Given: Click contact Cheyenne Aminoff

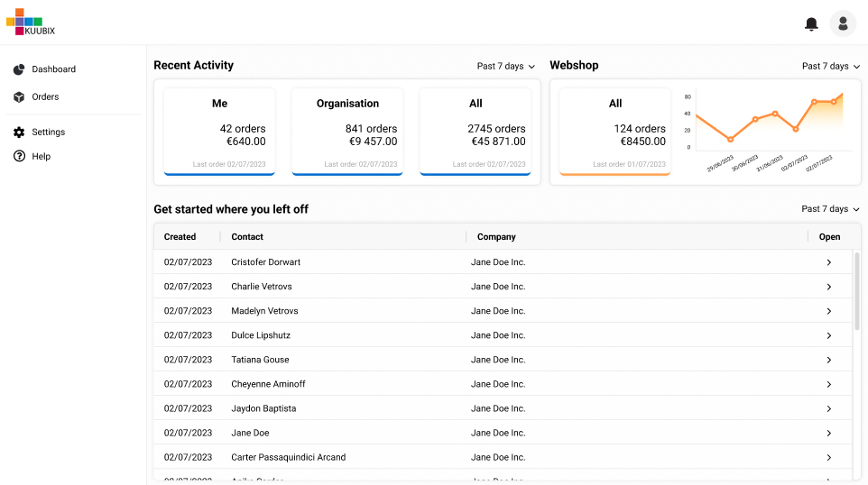Looking at the screenshot, I should [x=268, y=384].
